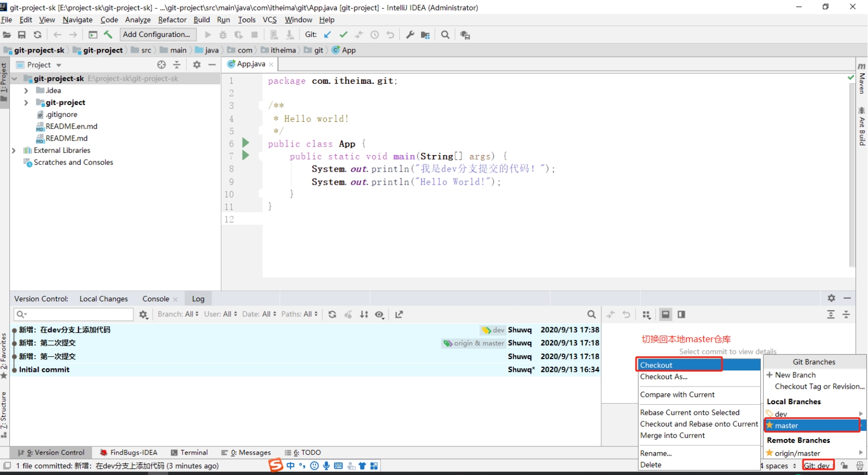
Task: Open Git Show History clock icon
Action: pos(374,35)
